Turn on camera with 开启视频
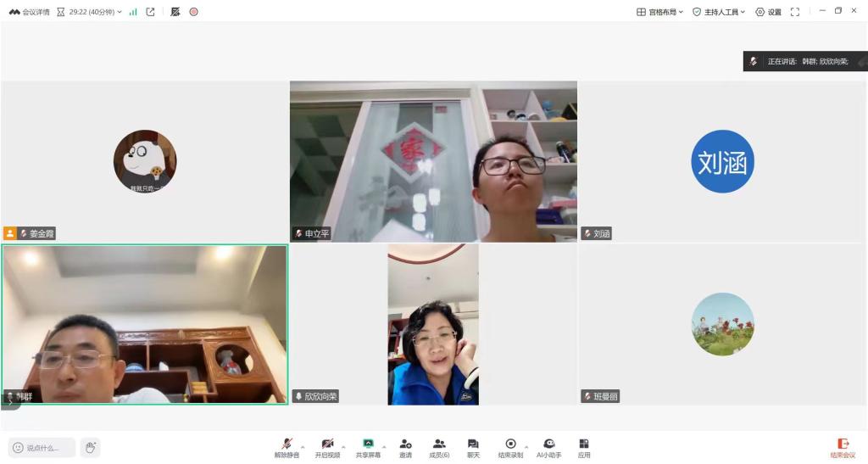 tap(327, 447)
